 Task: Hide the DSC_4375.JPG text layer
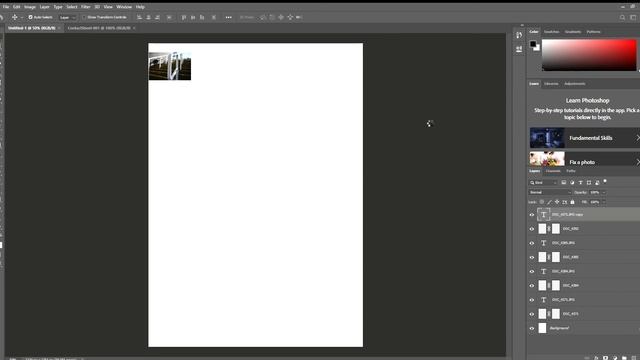coord(532,300)
